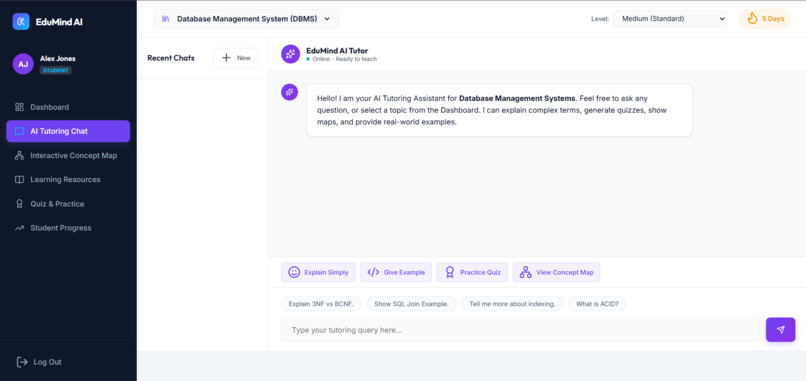806x381 pixels.
Task: Open the Database Management System course dropdown
Action: coord(246,19)
